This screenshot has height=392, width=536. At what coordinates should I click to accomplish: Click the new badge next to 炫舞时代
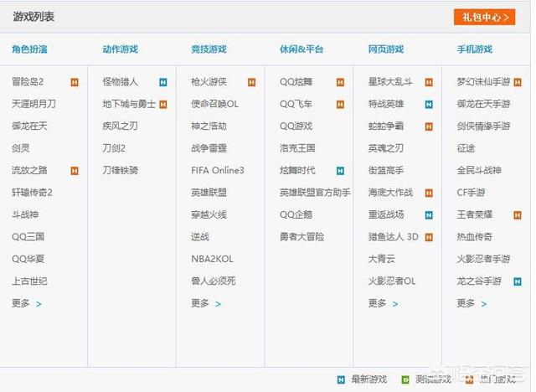[x=340, y=171]
